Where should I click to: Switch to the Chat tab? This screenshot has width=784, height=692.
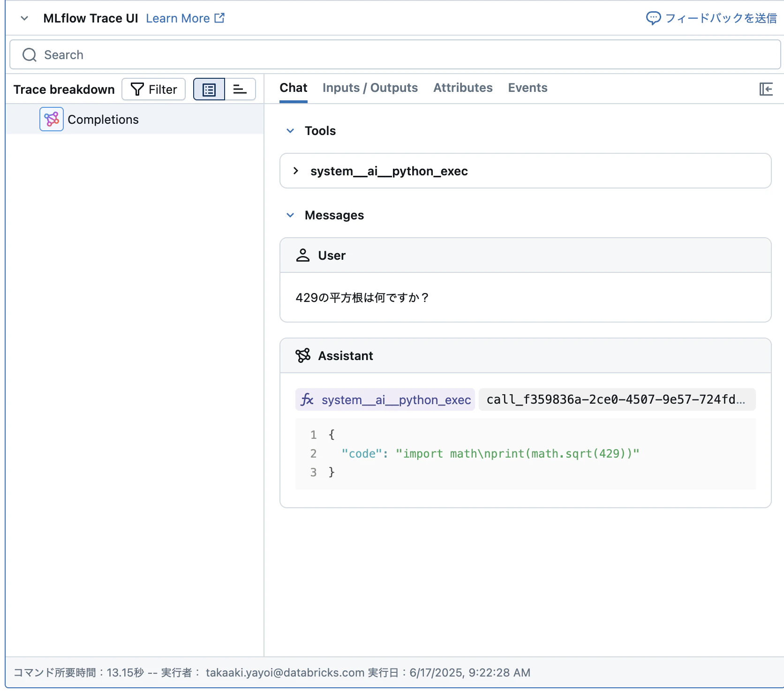click(293, 88)
